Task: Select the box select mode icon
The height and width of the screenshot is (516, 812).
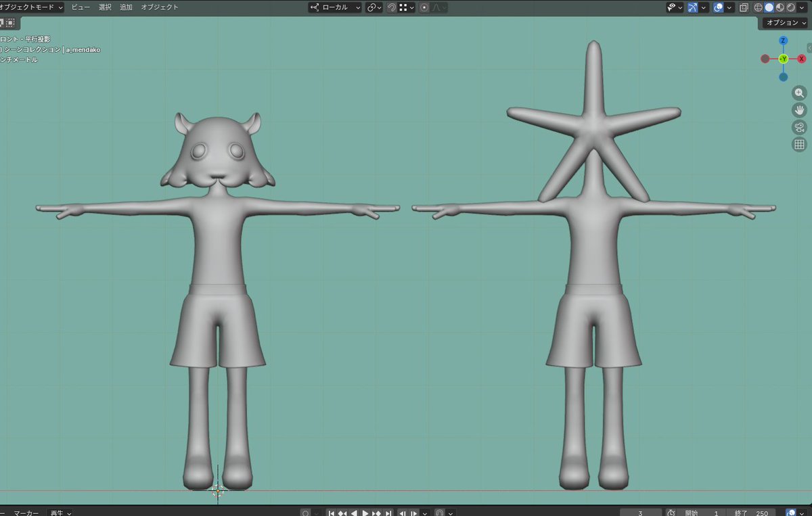Action: pos(12,22)
